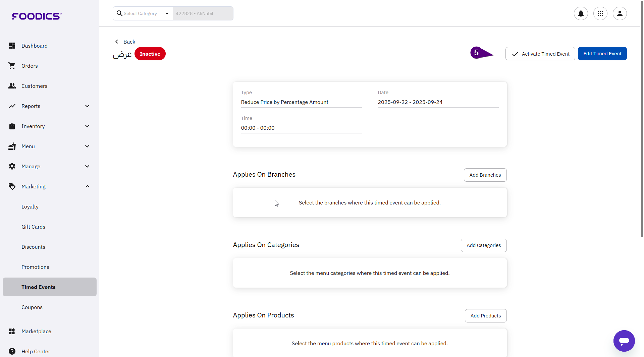Select Promotions in the Marketing menu
Image resolution: width=644 pixels, height=357 pixels.
click(x=35, y=267)
